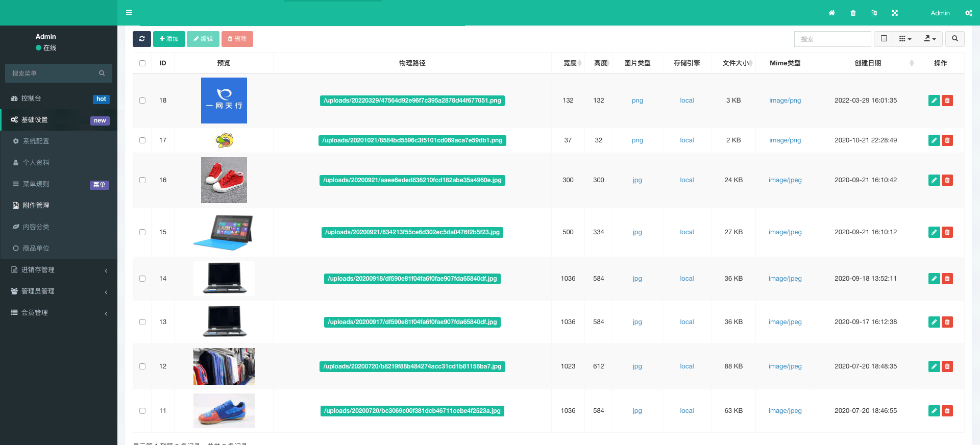Open 附件管理 in the sidebar

click(59, 206)
